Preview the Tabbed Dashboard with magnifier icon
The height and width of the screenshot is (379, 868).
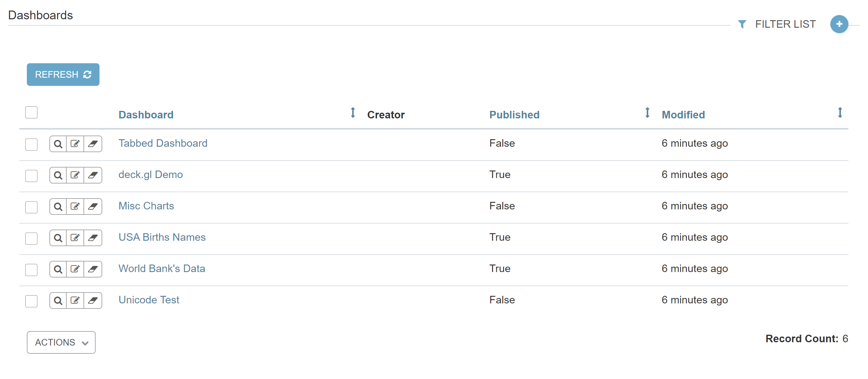point(58,144)
